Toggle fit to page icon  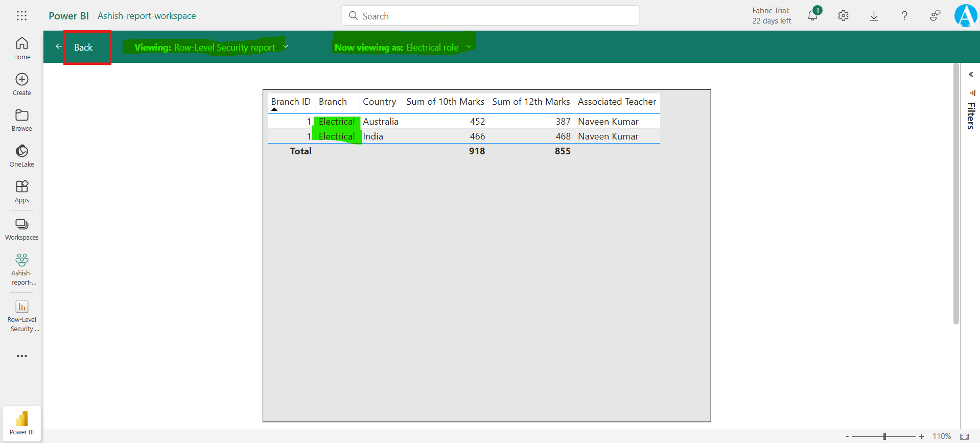964,436
